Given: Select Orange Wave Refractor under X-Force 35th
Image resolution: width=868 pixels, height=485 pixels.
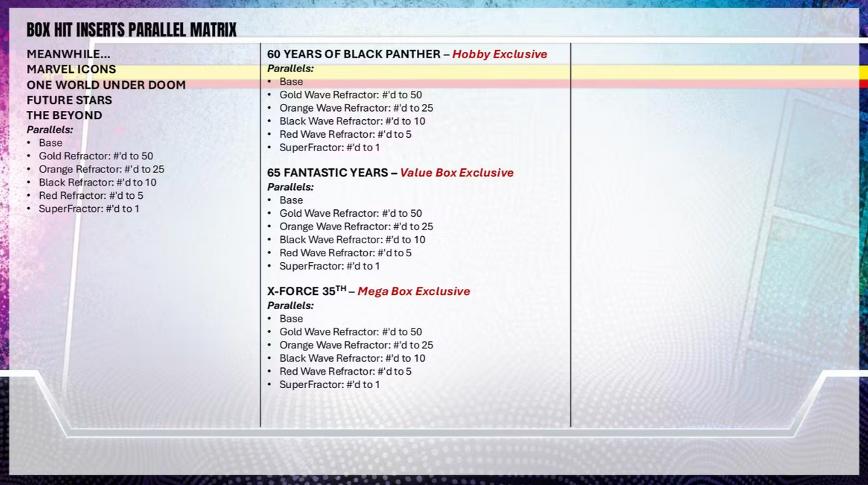Looking at the screenshot, I should 357,345.
